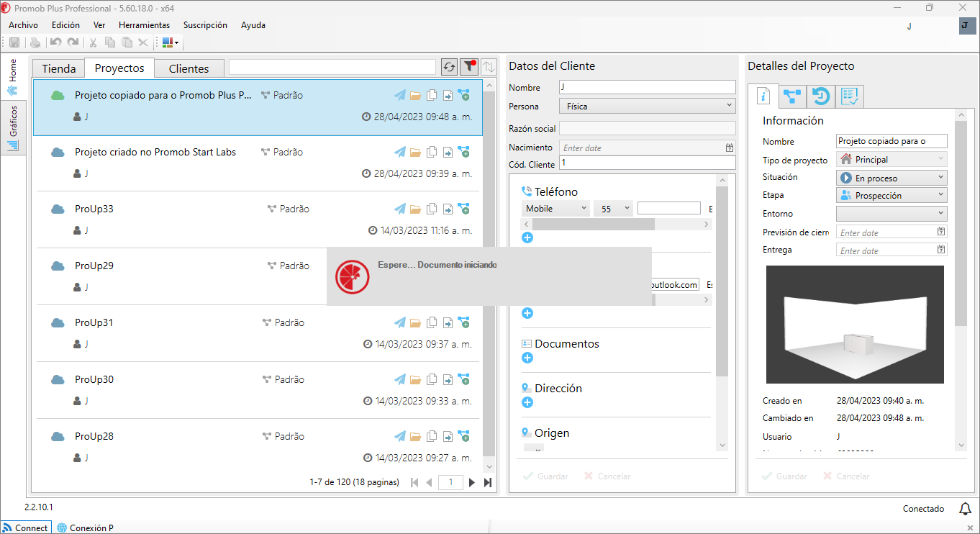Screen dimensions: 980x534
Task: Go to next page of projects
Action: click(472, 483)
